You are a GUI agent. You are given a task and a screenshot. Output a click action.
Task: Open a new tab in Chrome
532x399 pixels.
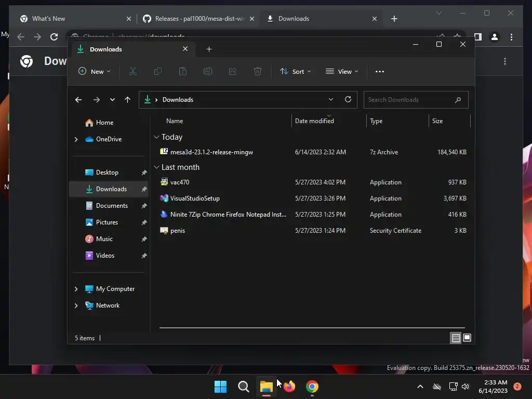pos(394,19)
